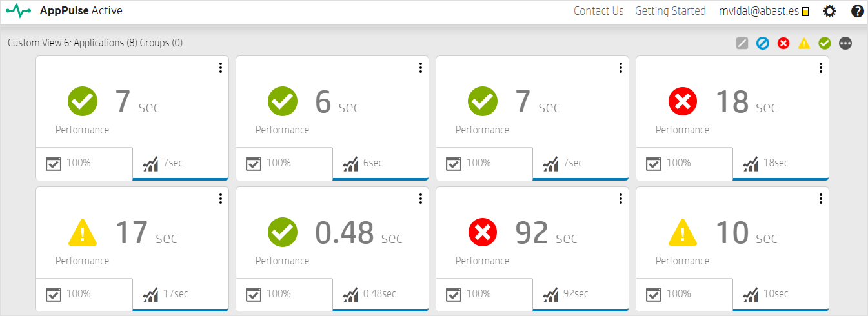Expand the mvidal@abast.es user menu
Viewport: 868px width, 316px height.
(x=763, y=11)
